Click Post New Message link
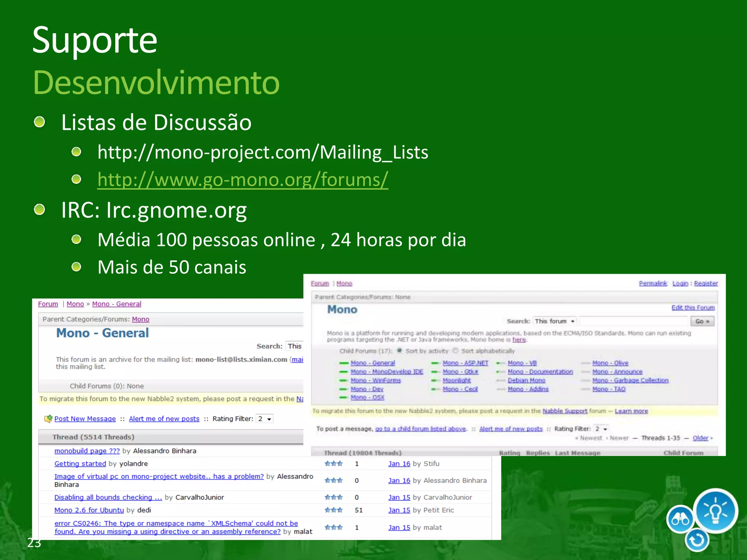 click(85, 419)
